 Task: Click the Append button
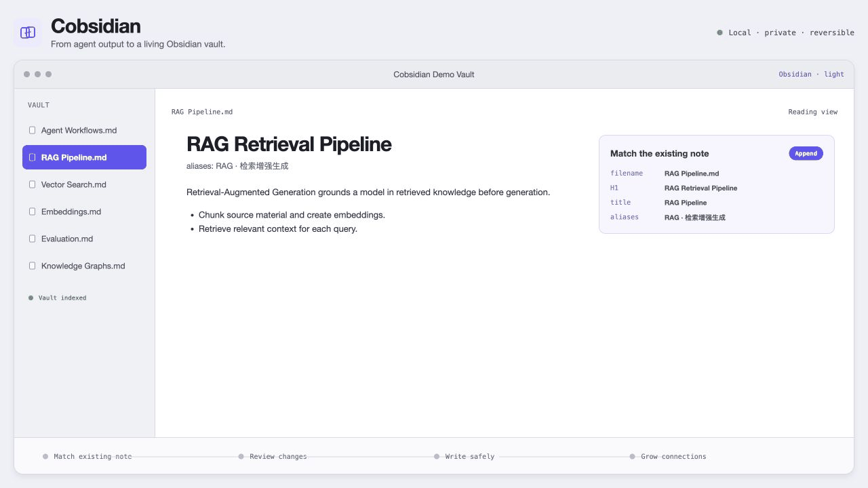806,153
